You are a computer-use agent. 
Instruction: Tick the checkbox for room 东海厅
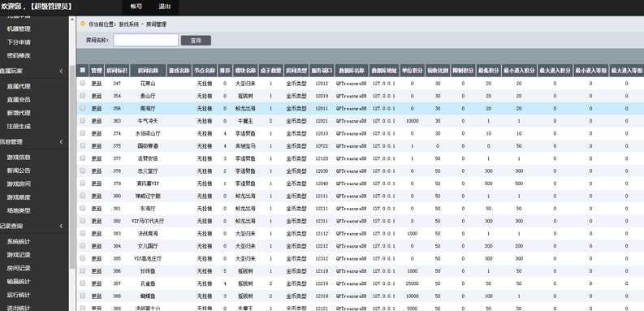point(83,209)
